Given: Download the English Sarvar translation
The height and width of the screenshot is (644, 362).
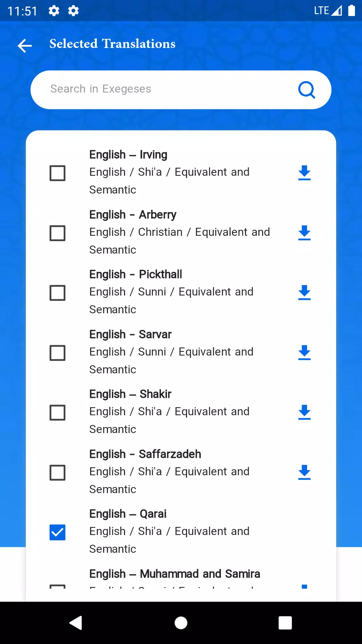Looking at the screenshot, I should pos(304,353).
